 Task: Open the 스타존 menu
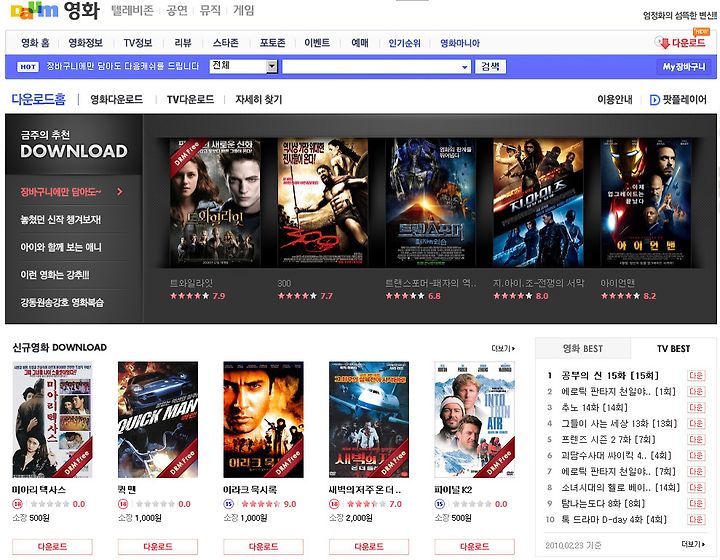click(x=225, y=43)
